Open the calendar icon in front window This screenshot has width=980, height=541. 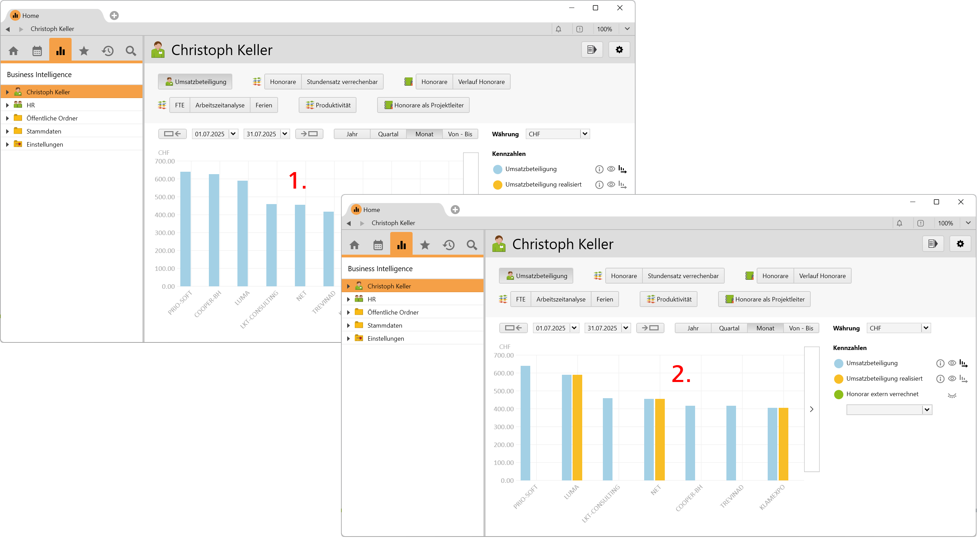378,245
